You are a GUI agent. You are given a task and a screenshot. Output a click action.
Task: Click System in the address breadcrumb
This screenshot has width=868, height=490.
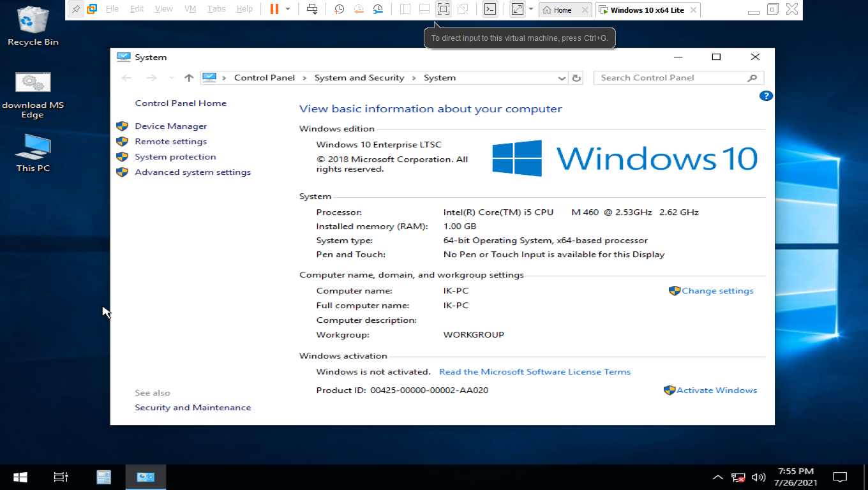point(440,78)
